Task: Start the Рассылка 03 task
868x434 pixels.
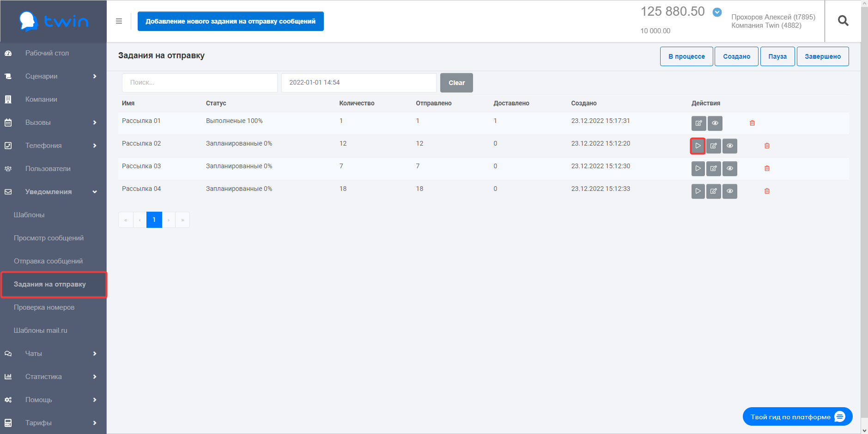Action: pyautogui.click(x=698, y=169)
